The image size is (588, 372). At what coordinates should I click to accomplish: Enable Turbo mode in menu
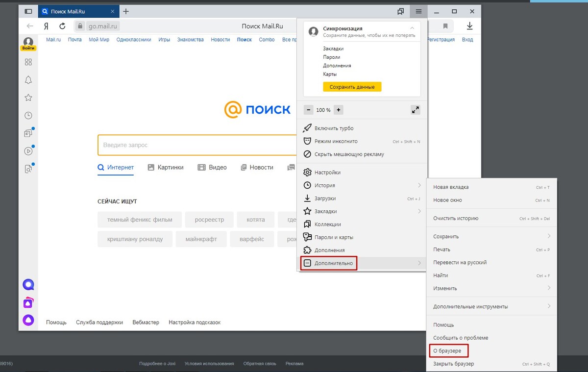[334, 128]
